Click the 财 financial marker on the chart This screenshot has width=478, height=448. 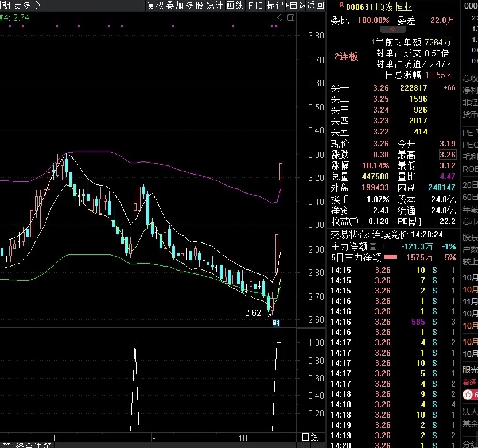[x=276, y=323]
